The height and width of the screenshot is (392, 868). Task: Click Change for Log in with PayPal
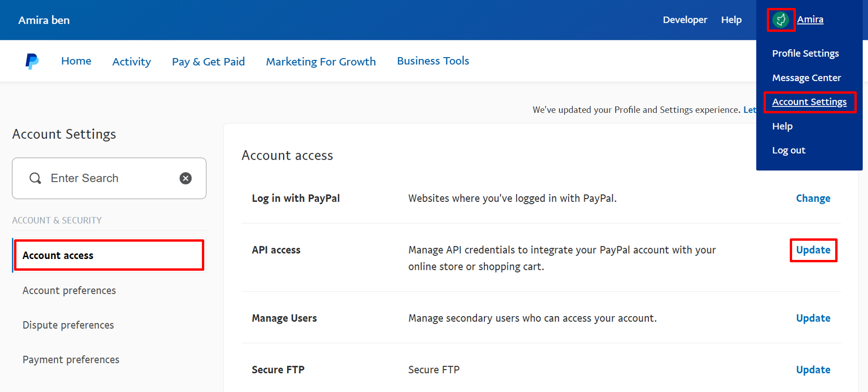(813, 198)
